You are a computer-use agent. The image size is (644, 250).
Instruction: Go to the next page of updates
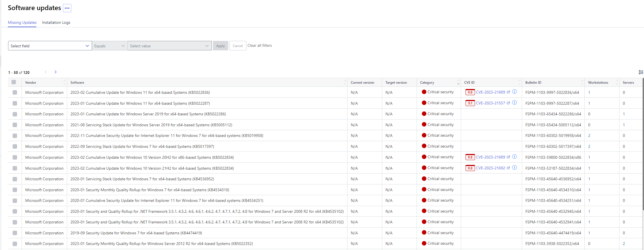(56, 72)
